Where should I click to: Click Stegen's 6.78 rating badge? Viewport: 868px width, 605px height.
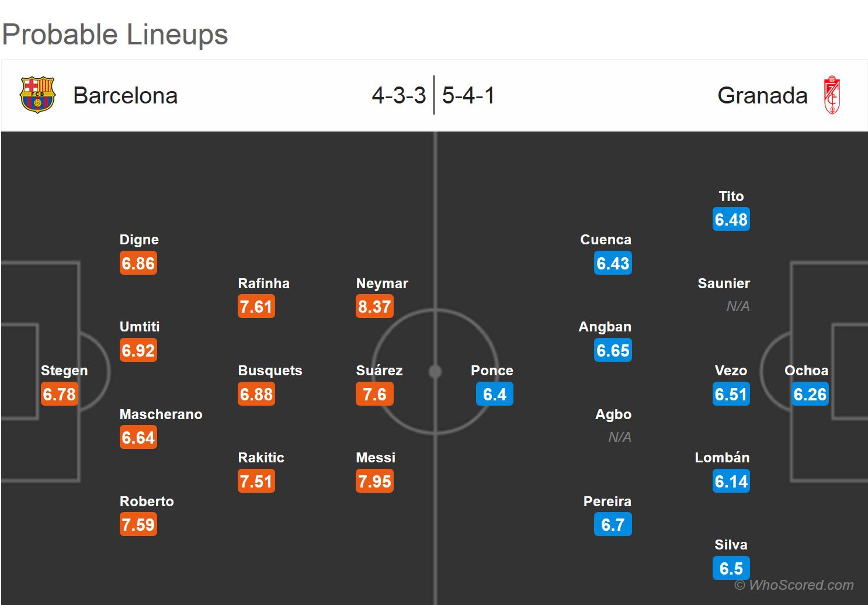[59, 394]
